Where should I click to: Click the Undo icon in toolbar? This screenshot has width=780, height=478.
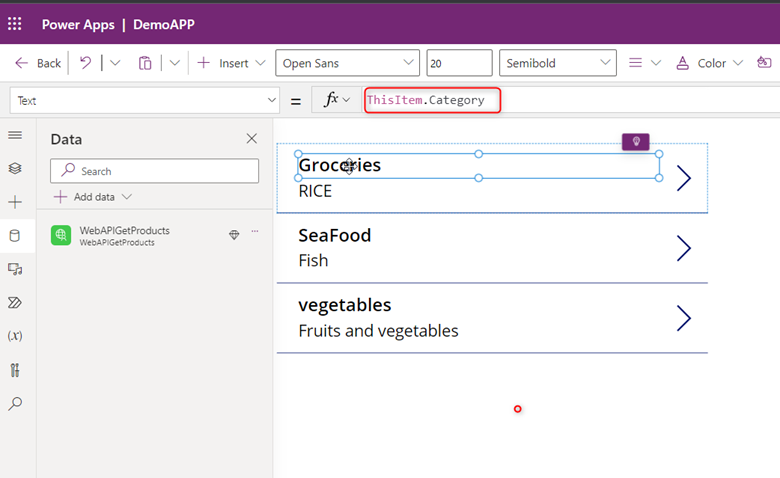pyautogui.click(x=86, y=63)
